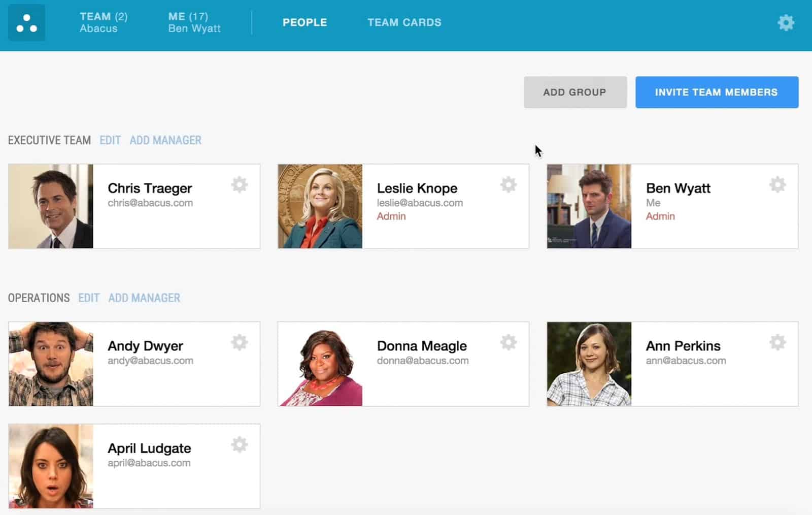Switch to the ME (17) Ben Wyatt tab
Viewport: 812px width, 515px height.
click(x=194, y=22)
